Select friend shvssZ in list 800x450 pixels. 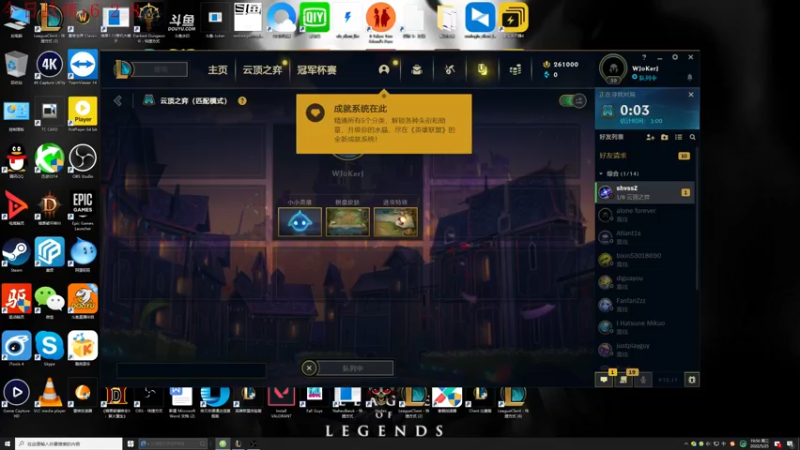pyautogui.click(x=645, y=192)
